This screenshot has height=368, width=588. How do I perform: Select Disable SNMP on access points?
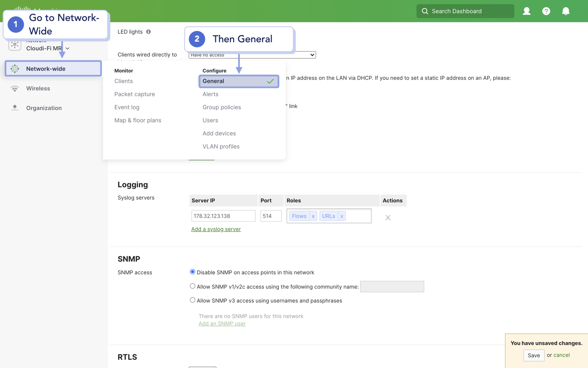192,272
